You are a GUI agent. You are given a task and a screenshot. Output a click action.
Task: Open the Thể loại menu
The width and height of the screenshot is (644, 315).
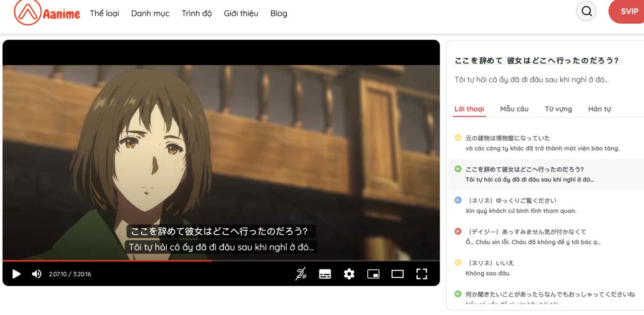(x=104, y=14)
